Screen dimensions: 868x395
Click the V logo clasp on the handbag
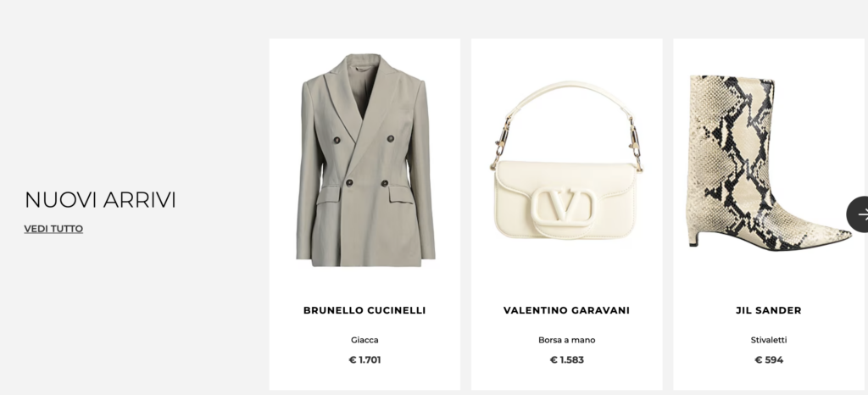click(565, 208)
